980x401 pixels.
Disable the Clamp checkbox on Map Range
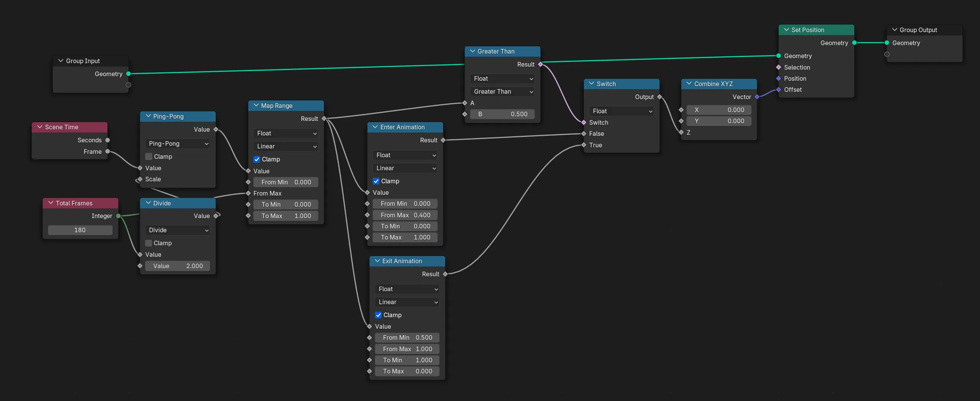click(x=257, y=159)
